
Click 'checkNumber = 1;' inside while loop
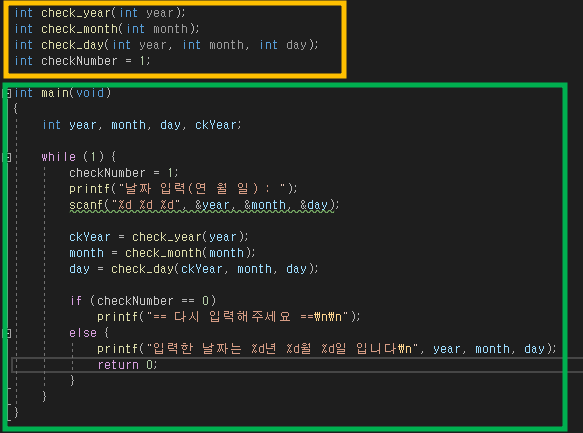click(x=124, y=173)
